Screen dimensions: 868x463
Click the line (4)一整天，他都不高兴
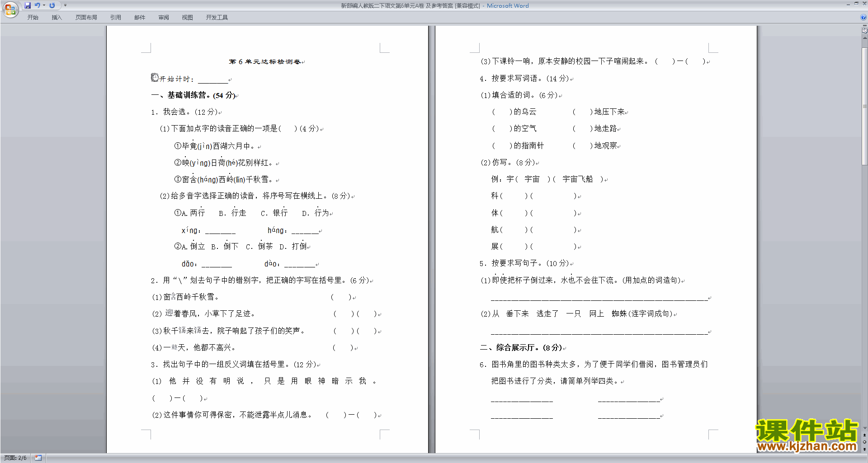point(194,347)
